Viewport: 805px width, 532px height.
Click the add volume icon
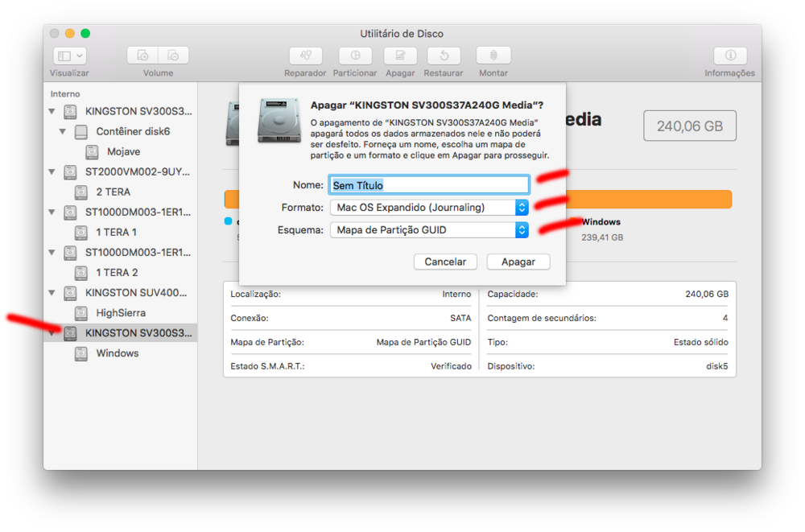pos(142,56)
